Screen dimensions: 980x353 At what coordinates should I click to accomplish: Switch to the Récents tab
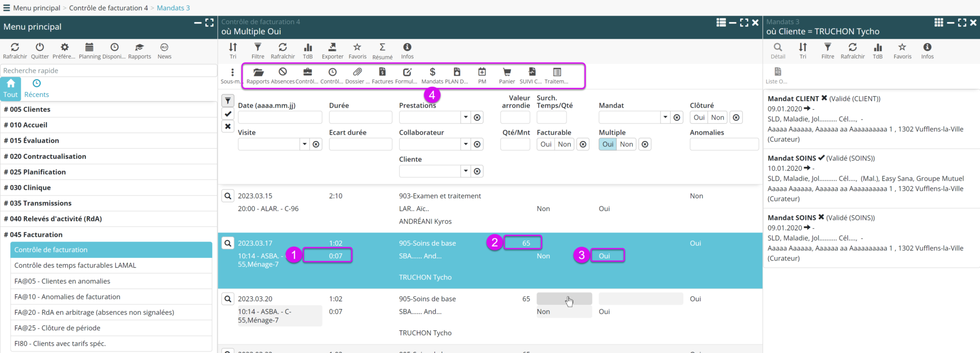[x=37, y=88]
